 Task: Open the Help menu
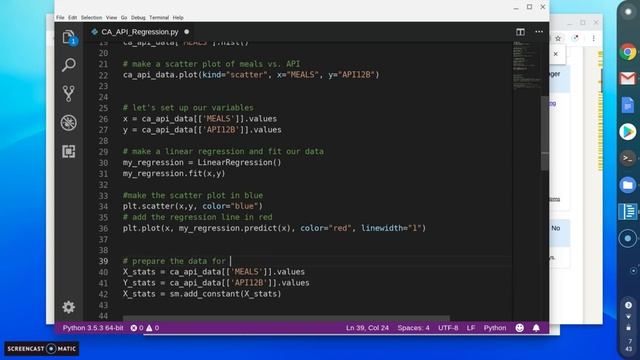178,18
